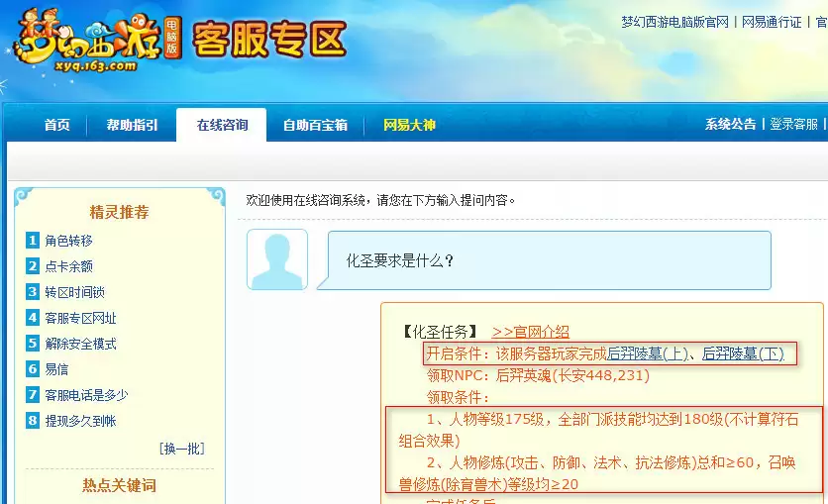This screenshot has height=504, width=828.
Task: Click number 8 badge beside 提现多久到帐
Action: [33, 421]
